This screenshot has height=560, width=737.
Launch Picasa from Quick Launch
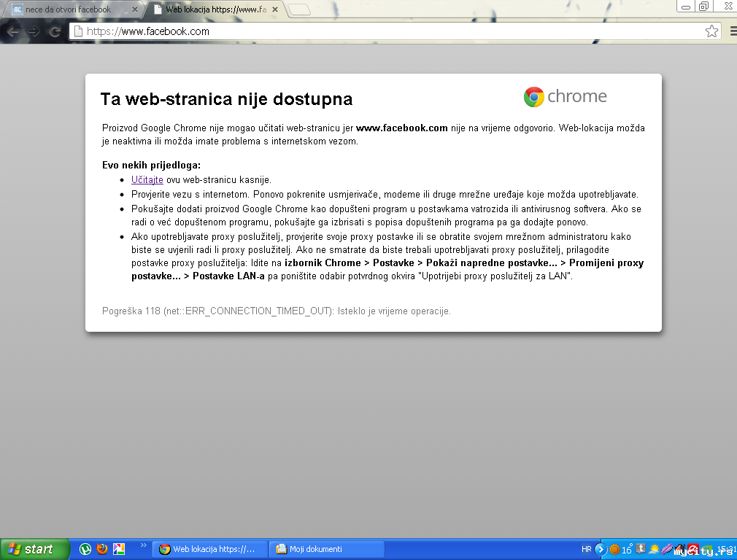tap(119, 549)
